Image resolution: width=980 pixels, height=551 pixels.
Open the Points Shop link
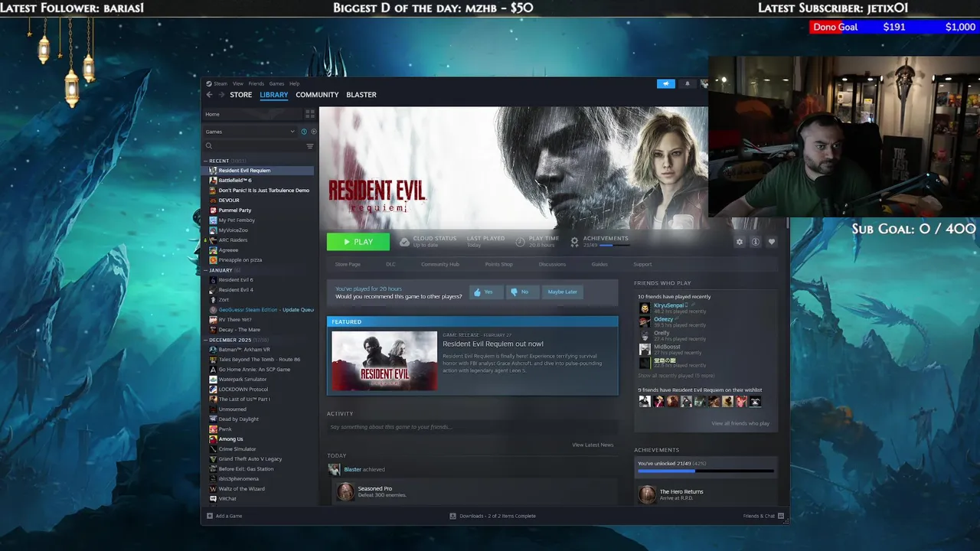(x=499, y=264)
